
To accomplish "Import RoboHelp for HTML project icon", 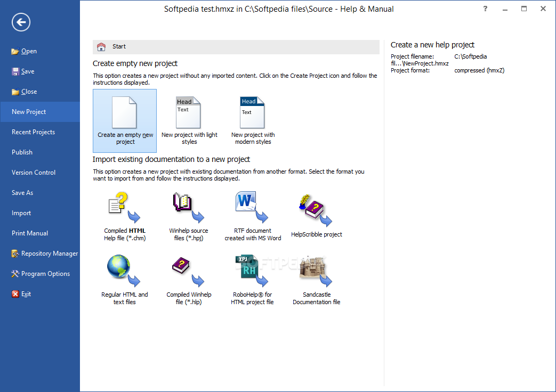I will (x=252, y=271).
